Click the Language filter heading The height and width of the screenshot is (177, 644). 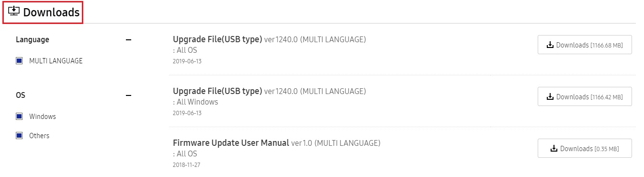click(x=33, y=39)
